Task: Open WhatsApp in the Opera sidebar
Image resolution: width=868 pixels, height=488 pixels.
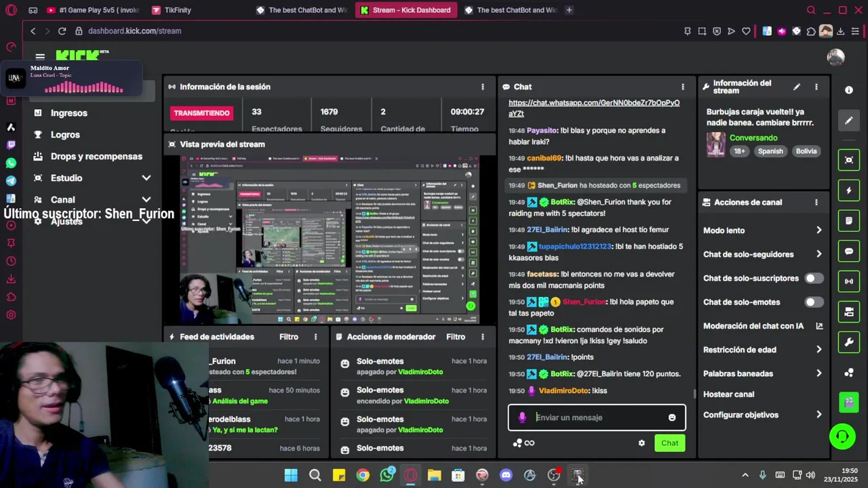Action: point(11,163)
